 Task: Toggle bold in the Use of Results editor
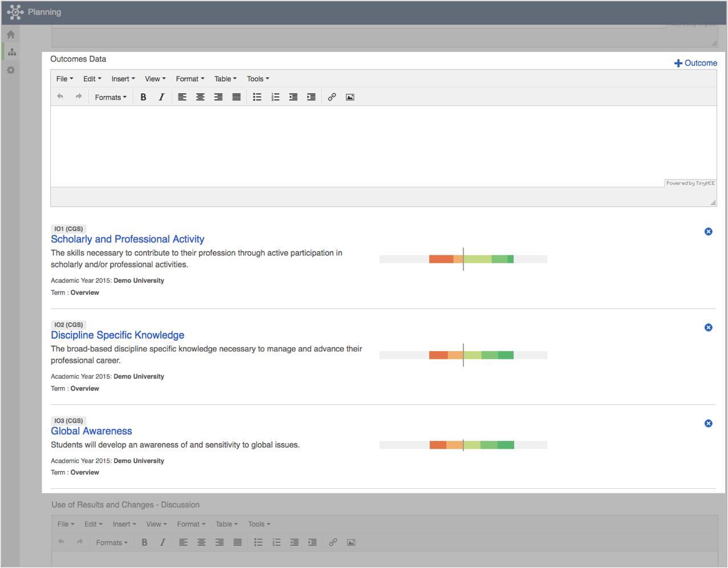[x=144, y=542]
